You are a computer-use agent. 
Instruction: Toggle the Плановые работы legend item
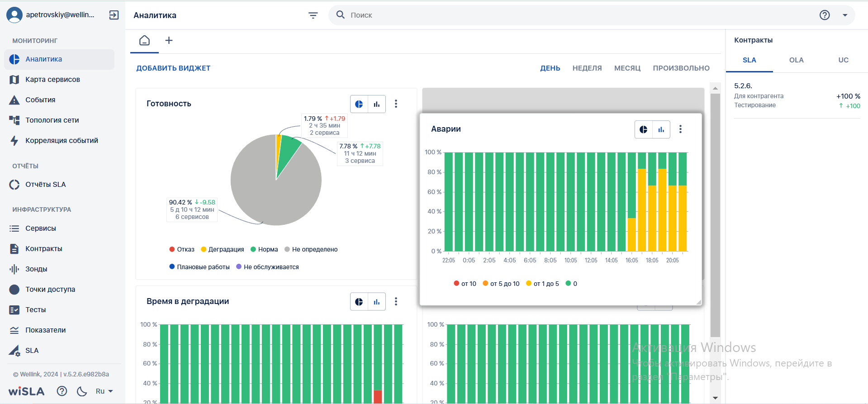click(199, 267)
